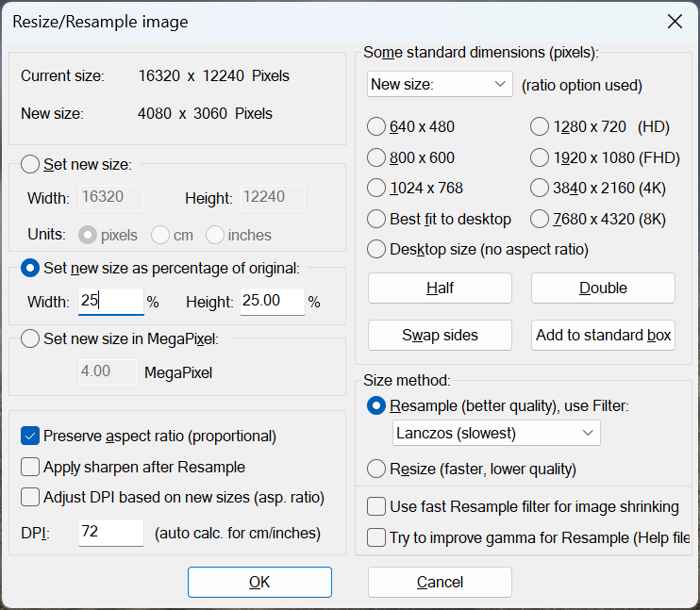Enable Apply sharpen after Resample

[x=30, y=467]
